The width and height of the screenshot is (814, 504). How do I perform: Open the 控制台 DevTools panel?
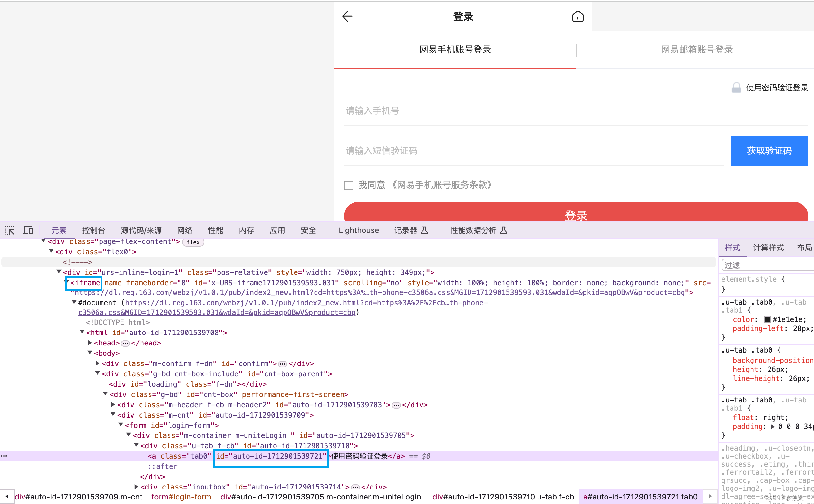click(x=94, y=230)
